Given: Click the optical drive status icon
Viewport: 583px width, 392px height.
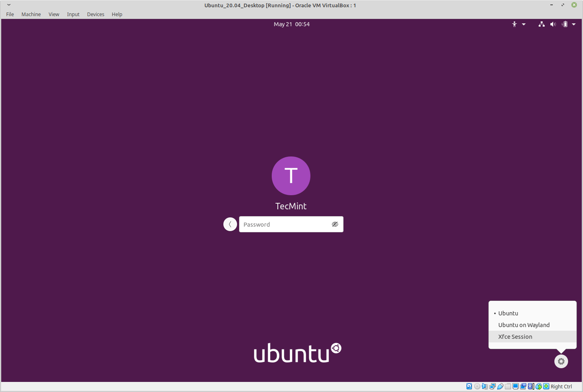Looking at the screenshot, I should [x=477, y=386].
